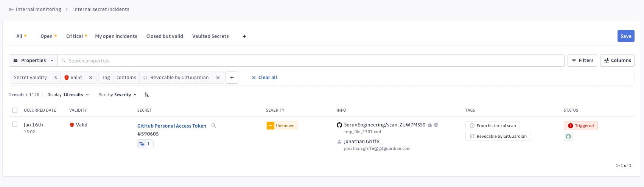644x187 pixels.
Task: Click the padlock icon after the repository name
Action: (x=430, y=125)
